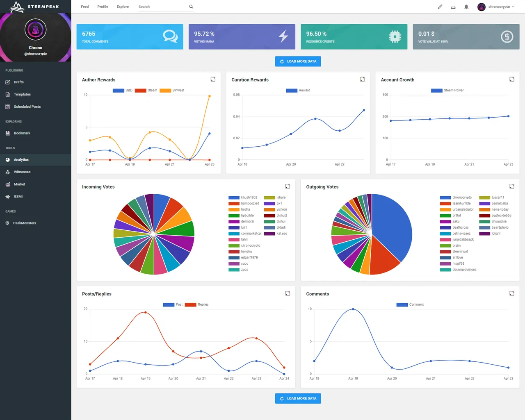Screen dimensions: 525x420
Task: Click the SteemPeak logo
Action: point(34,7)
